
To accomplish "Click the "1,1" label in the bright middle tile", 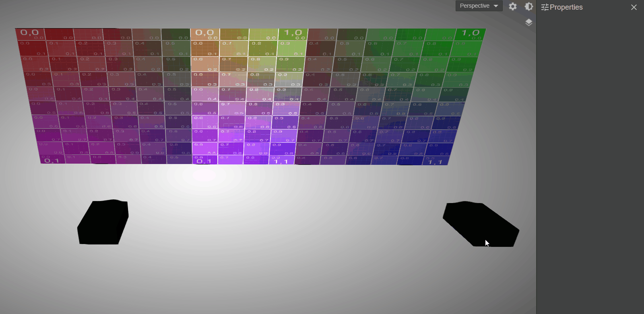I will pos(281,162).
